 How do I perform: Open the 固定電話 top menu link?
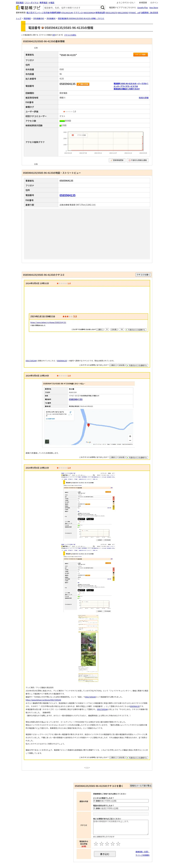[20, 3]
